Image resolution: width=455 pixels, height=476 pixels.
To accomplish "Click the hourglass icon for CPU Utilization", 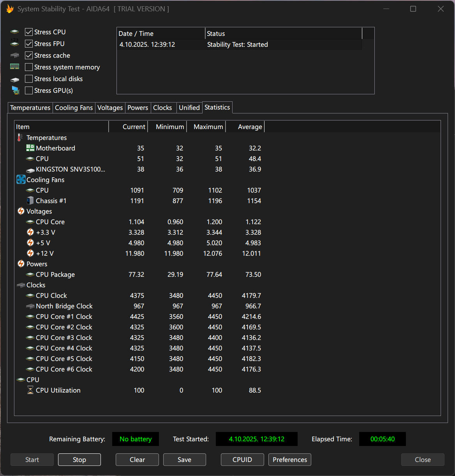I will (30, 390).
